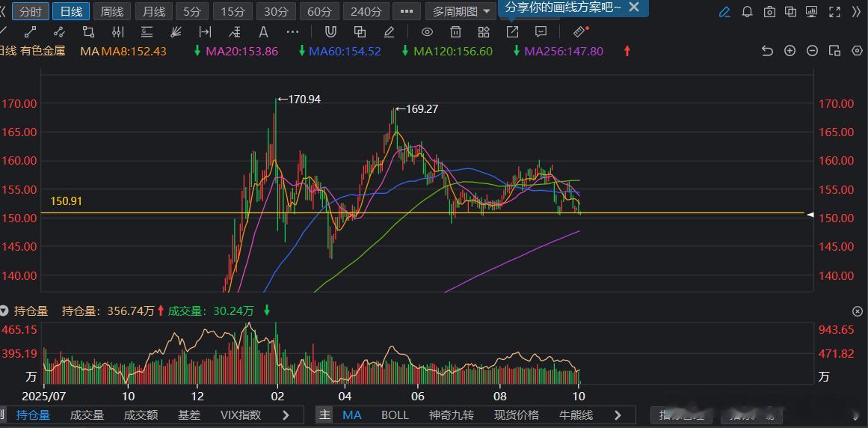The width and height of the screenshot is (868, 428).
Task: Collapse the left panel chevron
Action: tap(3, 11)
